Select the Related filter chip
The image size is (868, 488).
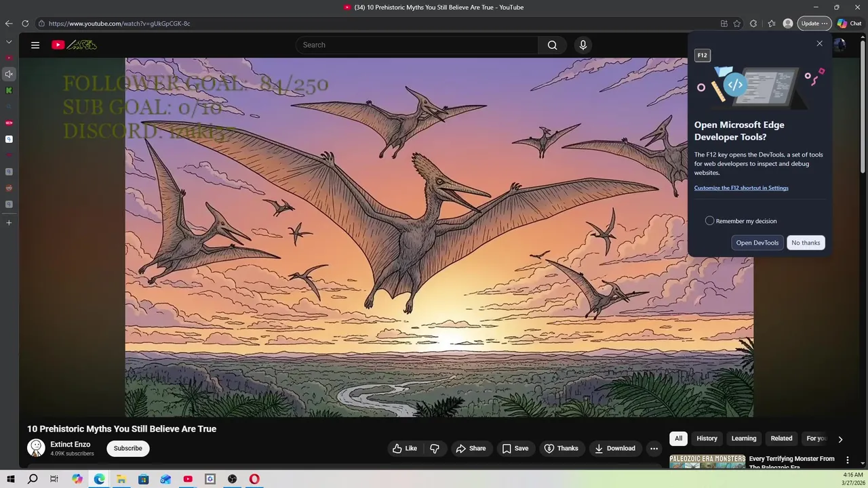pyautogui.click(x=781, y=439)
